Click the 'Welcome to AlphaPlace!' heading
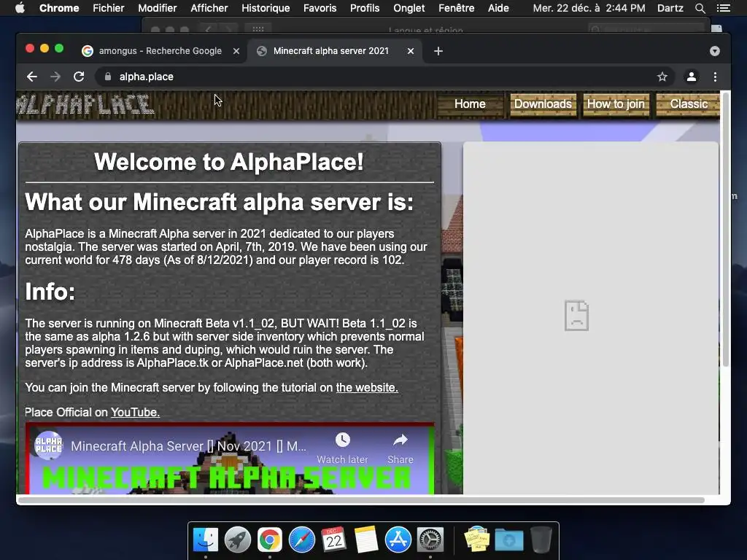The height and width of the screenshot is (560, 747). pos(228,162)
